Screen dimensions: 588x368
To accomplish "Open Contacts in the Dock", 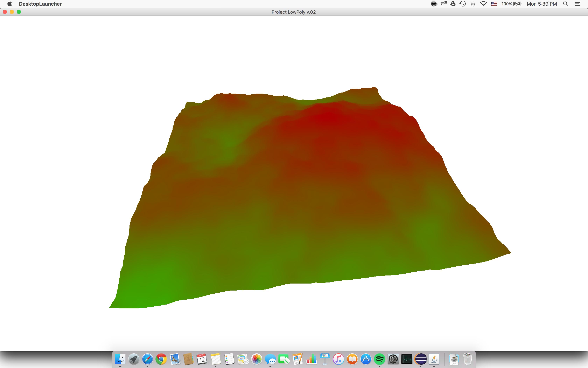I will pyautogui.click(x=188, y=359).
